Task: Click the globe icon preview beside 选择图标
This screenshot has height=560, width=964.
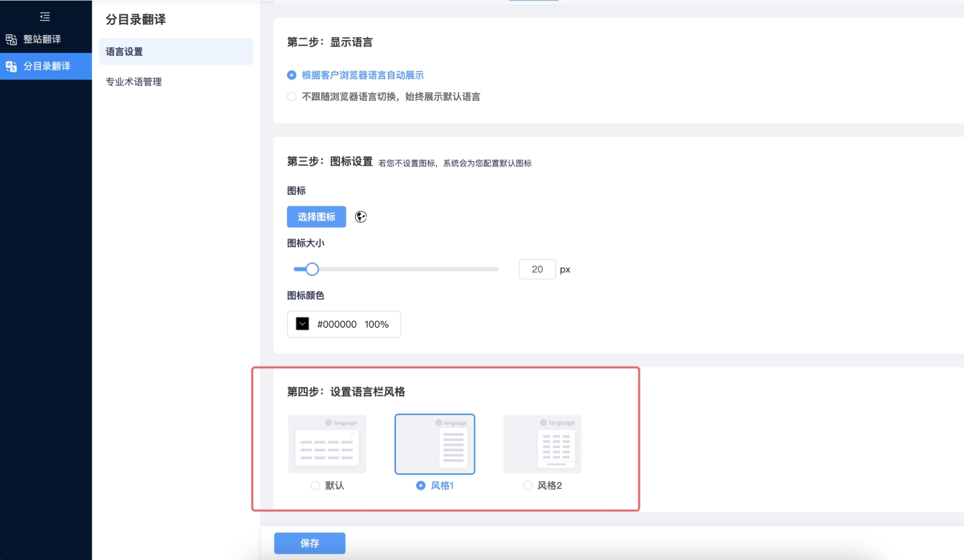Action: [x=361, y=217]
